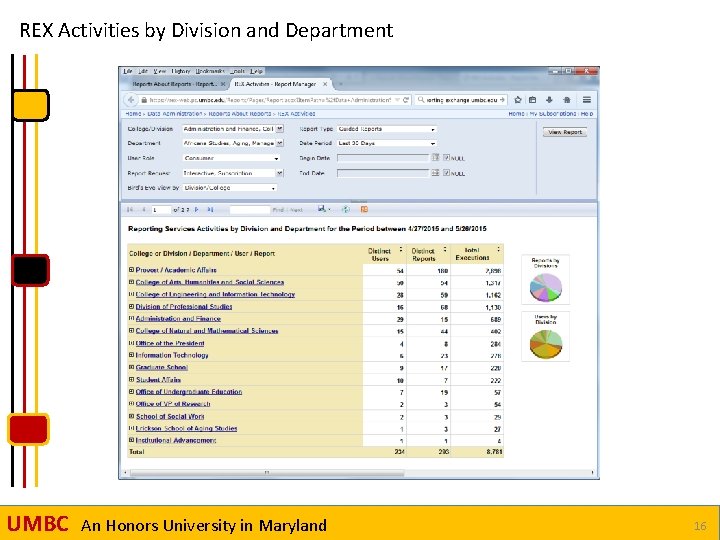Close the Reports About Reports tab

pyautogui.click(x=223, y=84)
